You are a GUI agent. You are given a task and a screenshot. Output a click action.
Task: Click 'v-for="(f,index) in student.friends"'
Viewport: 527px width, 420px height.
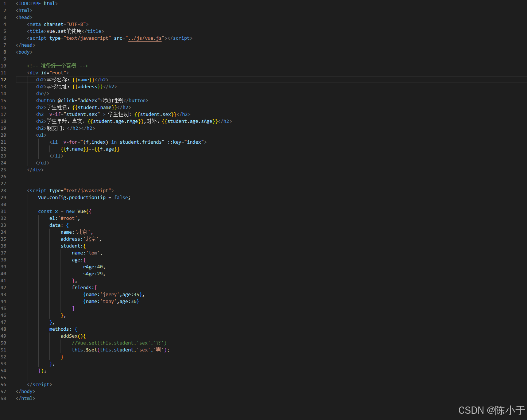114,142
